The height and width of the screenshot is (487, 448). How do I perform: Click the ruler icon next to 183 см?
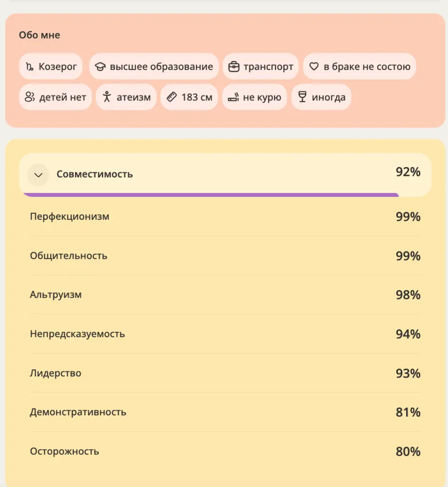173,97
